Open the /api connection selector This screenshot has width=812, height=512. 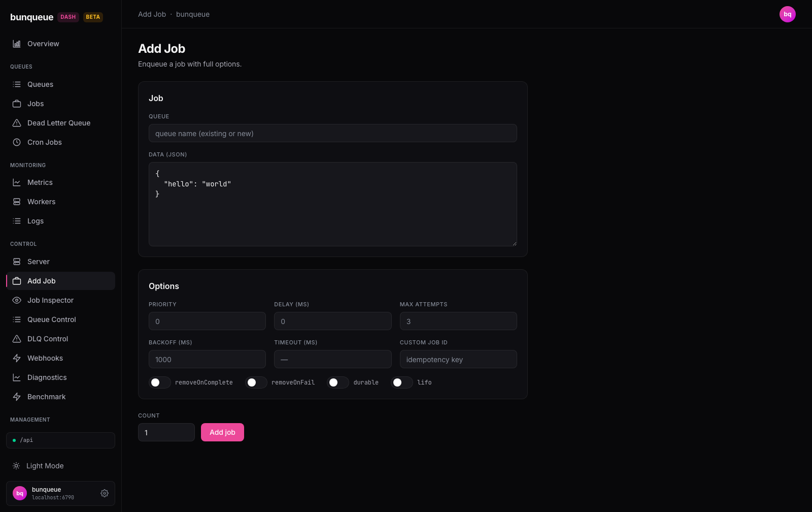pos(60,440)
